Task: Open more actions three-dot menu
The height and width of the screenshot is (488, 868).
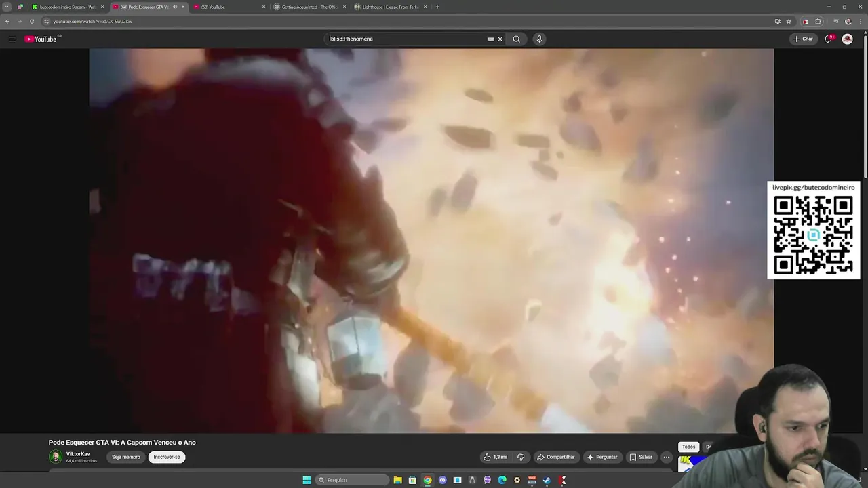Action: click(667, 457)
